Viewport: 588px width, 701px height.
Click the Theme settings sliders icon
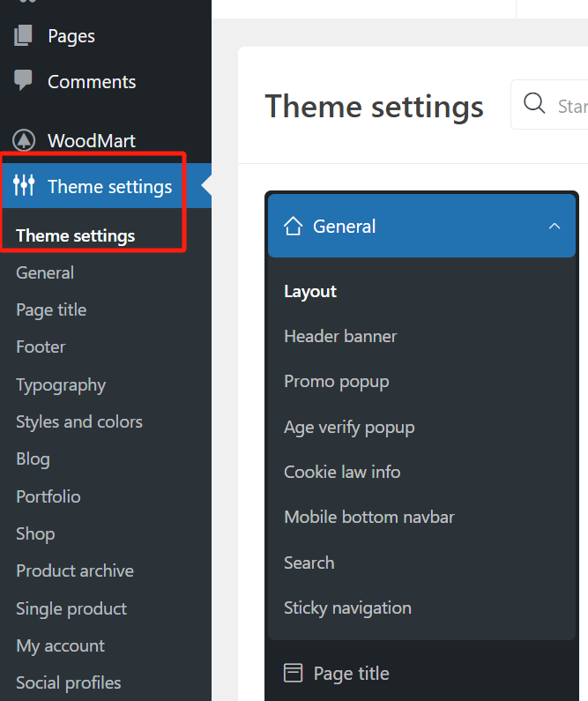pyautogui.click(x=24, y=186)
